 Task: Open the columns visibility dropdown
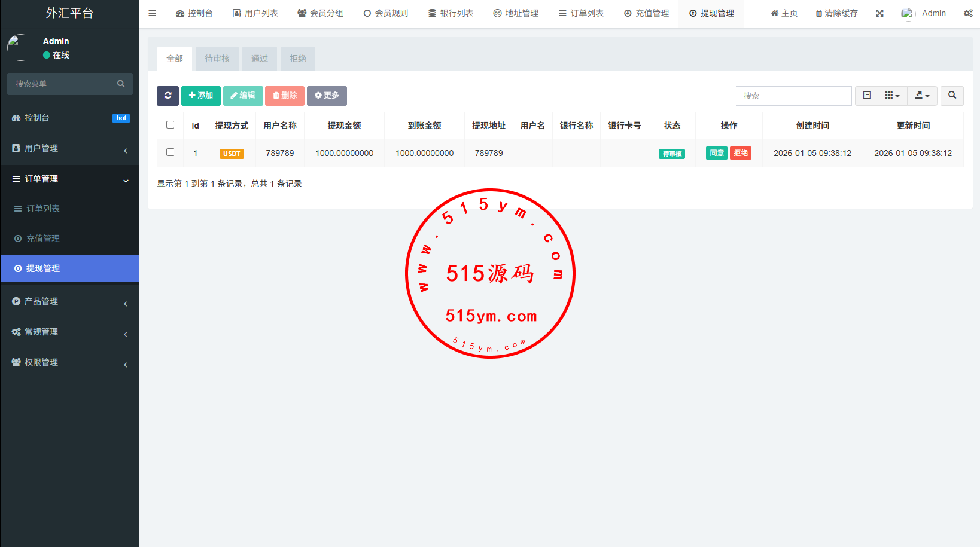coord(892,96)
